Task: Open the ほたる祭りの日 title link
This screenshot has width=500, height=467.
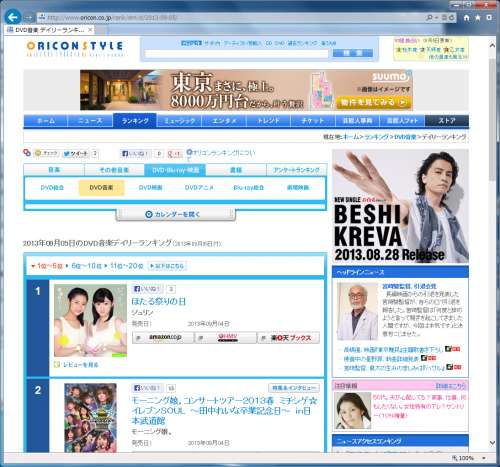Action: (x=159, y=301)
